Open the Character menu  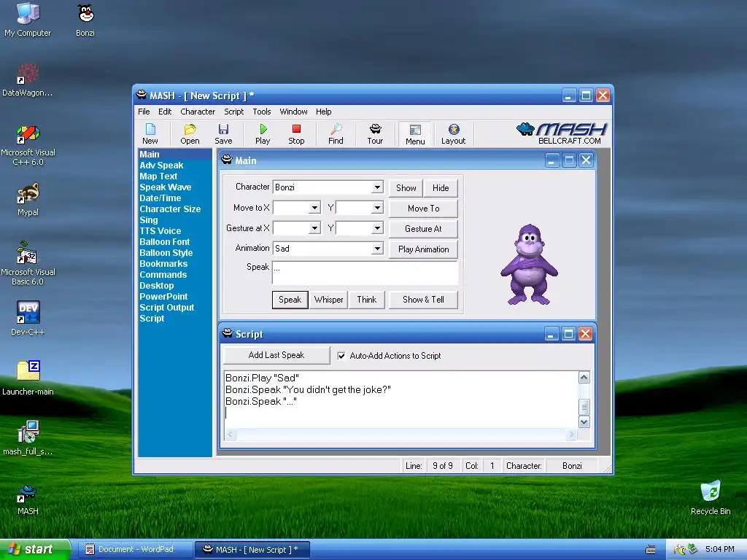pyautogui.click(x=198, y=112)
